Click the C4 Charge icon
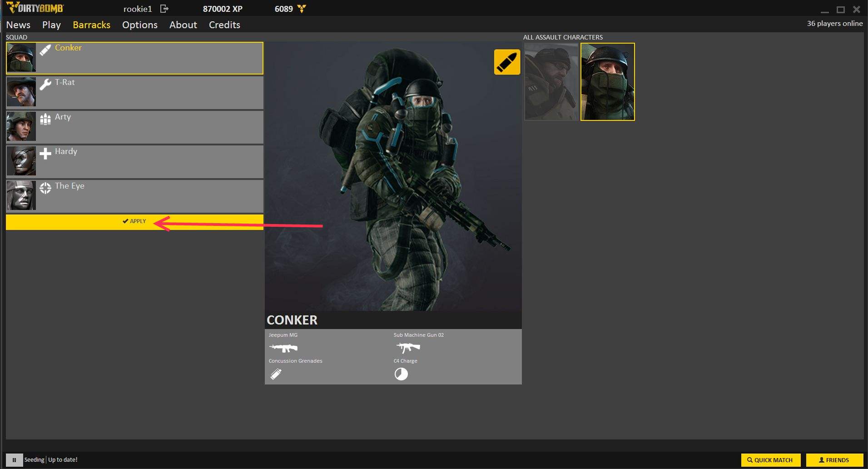The image size is (868, 469). pos(401,374)
